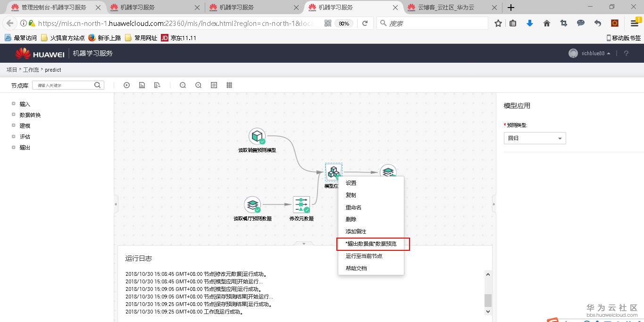644x322 pixels.
Task: Select the 读取餐厅预测数据 node icon
Action: [252, 205]
